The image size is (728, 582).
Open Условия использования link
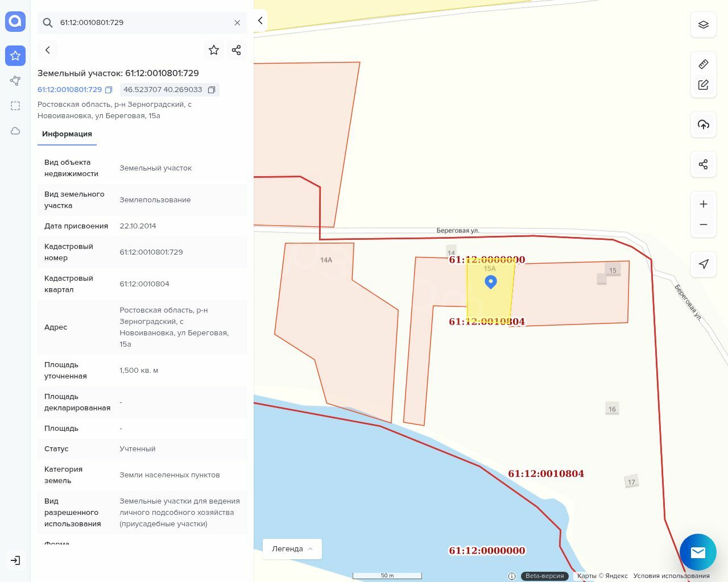pyautogui.click(x=671, y=576)
